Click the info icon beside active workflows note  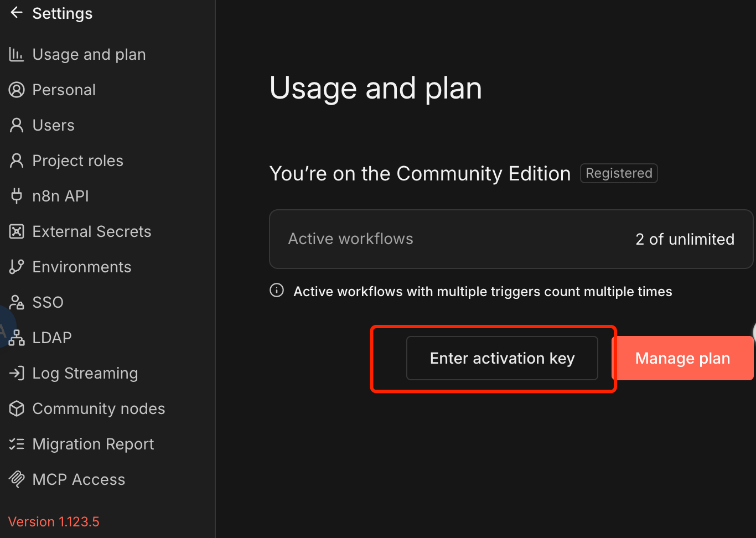[x=277, y=291]
